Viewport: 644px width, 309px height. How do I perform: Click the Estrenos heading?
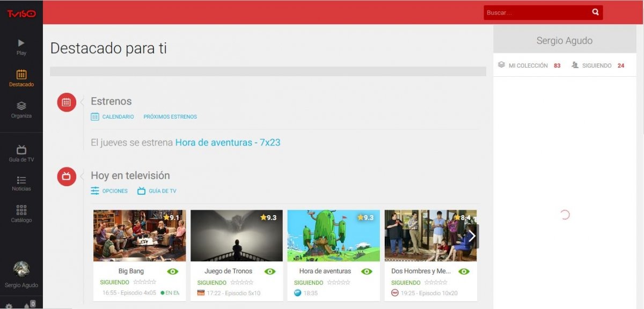(x=111, y=101)
